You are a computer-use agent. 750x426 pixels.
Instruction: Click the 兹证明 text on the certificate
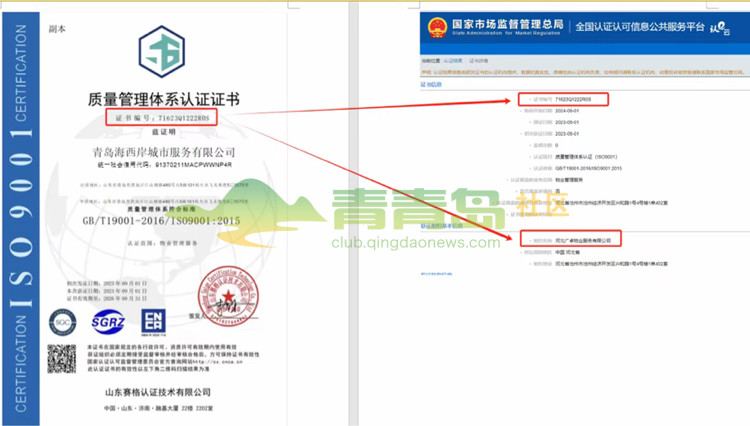point(164,132)
